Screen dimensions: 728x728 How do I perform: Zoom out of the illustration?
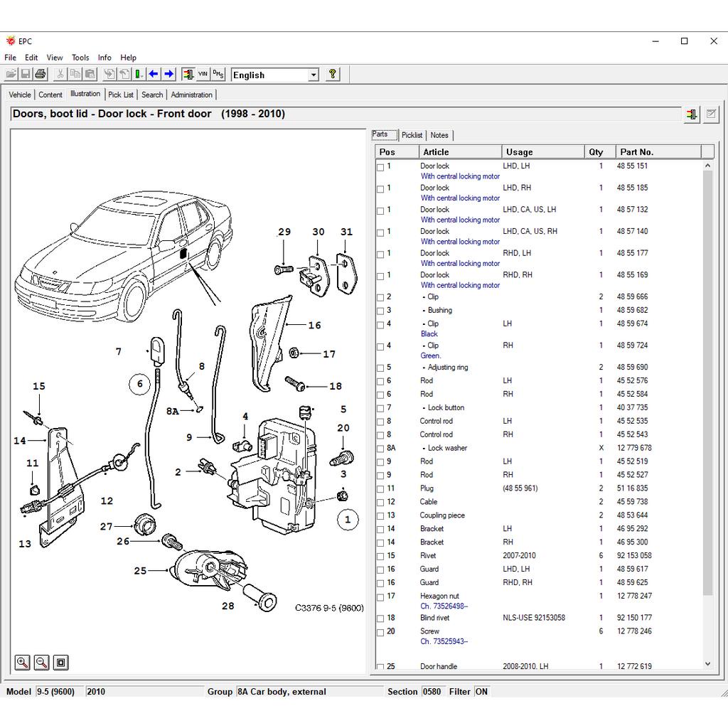click(x=42, y=663)
